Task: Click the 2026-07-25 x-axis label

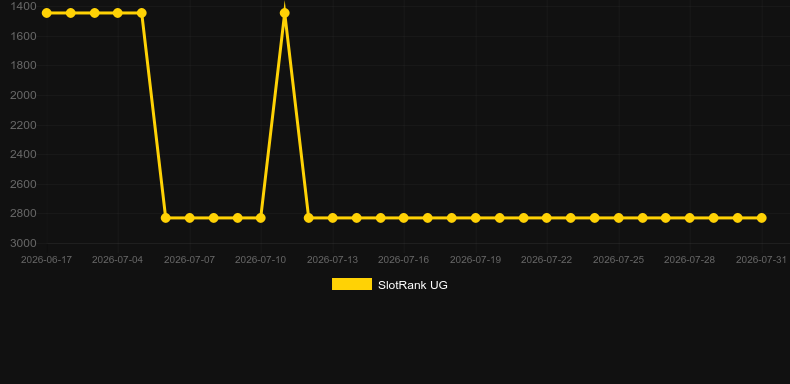Action: pos(619,260)
